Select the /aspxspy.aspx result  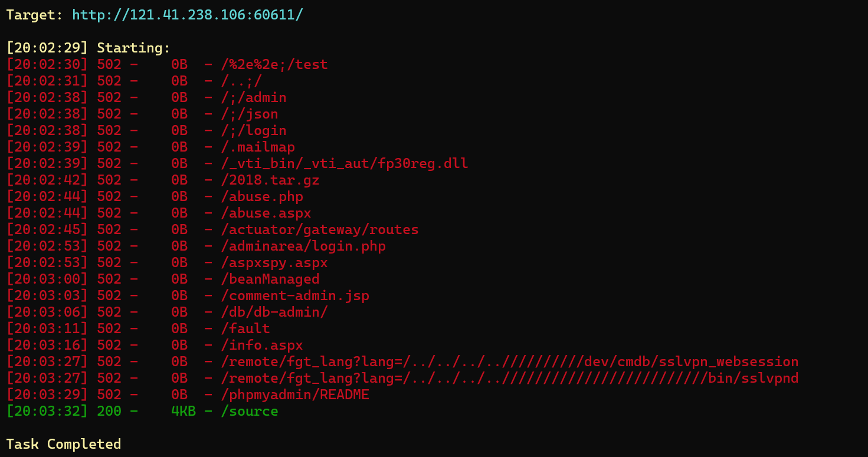pyautogui.click(x=274, y=262)
